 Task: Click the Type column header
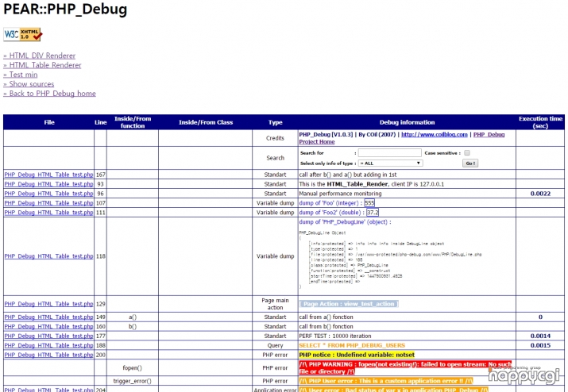(276, 122)
